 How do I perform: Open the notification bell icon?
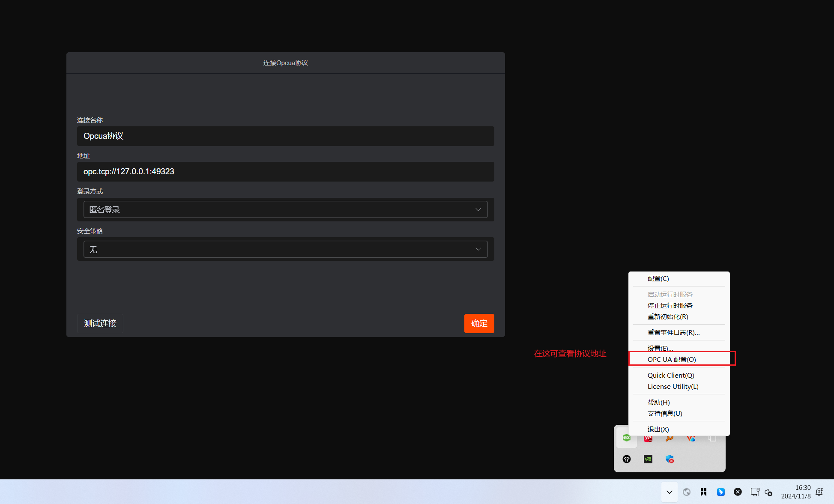(x=819, y=492)
